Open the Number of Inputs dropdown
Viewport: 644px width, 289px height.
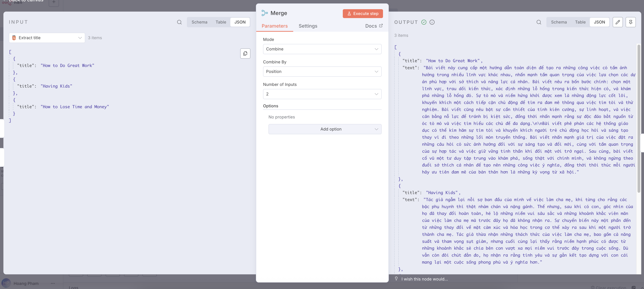(x=322, y=94)
